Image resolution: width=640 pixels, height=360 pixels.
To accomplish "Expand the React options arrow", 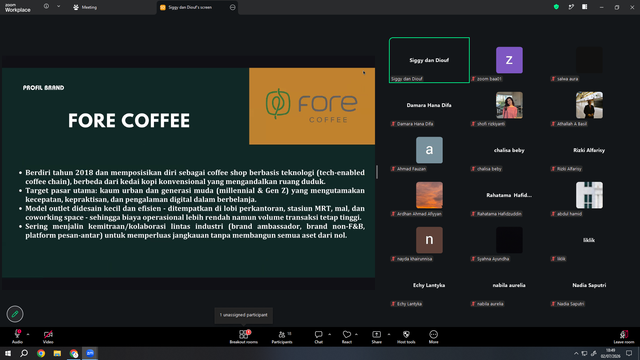I will 356,334.
